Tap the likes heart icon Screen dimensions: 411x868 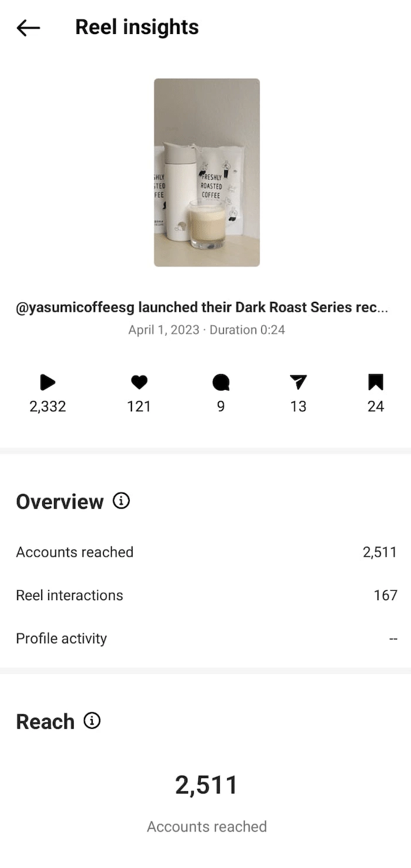[139, 383]
